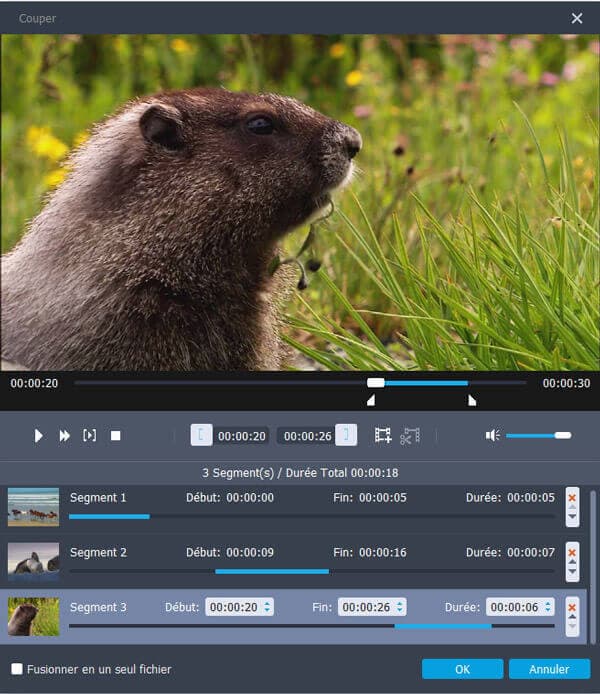Edit the start time field showing 00:00:20 in toolbar

[x=242, y=436]
